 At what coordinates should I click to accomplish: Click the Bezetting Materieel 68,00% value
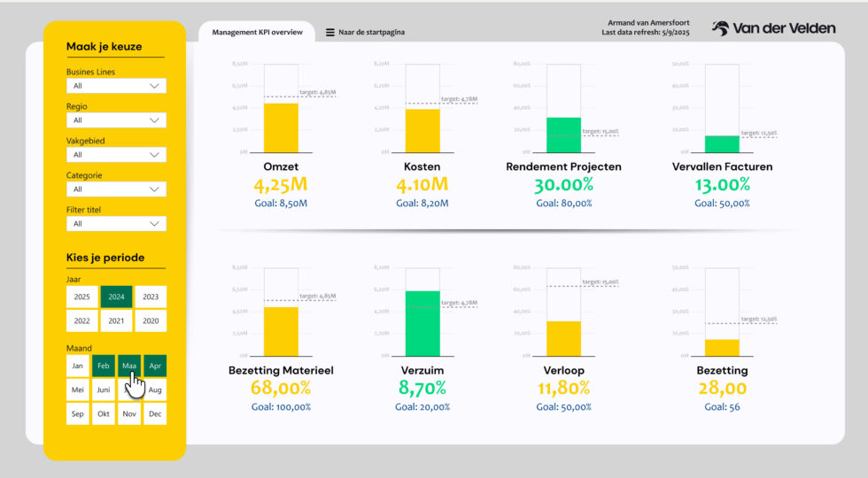pos(281,388)
